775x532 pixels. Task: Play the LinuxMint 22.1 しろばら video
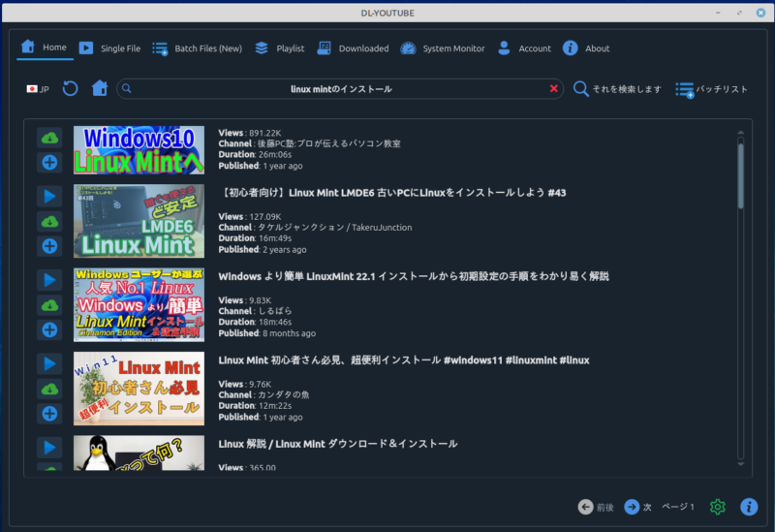49,280
